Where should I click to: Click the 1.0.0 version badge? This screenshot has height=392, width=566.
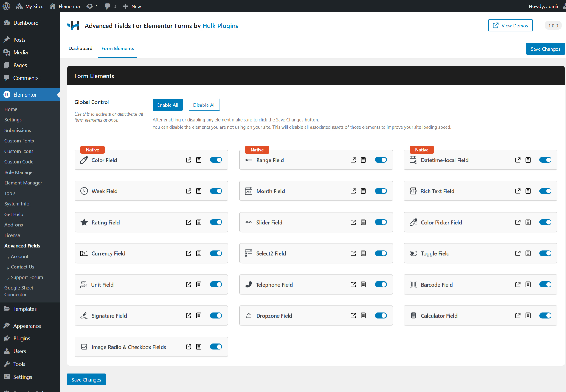553,26
